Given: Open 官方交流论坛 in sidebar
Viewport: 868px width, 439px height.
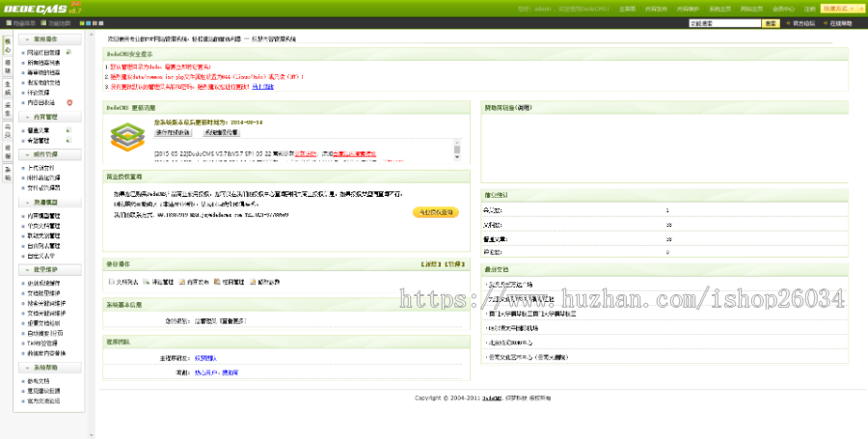Looking at the screenshot, I should click(x=43, y=400).
